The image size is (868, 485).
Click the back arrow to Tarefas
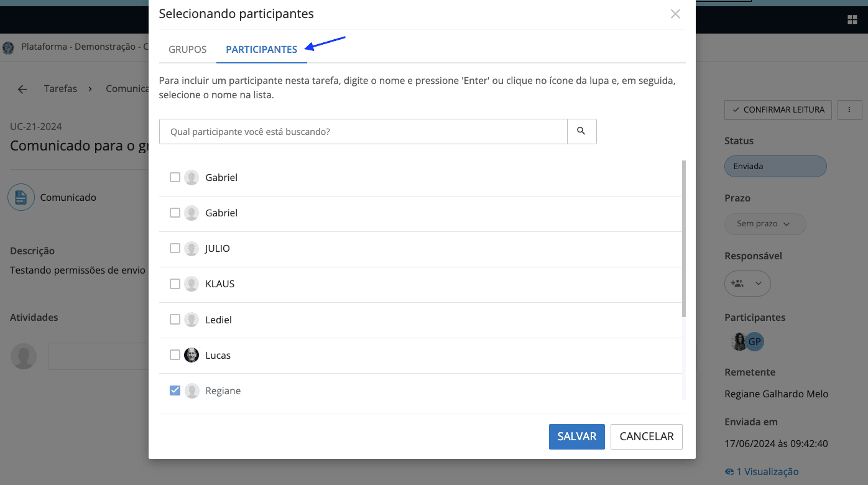(22, 89)
